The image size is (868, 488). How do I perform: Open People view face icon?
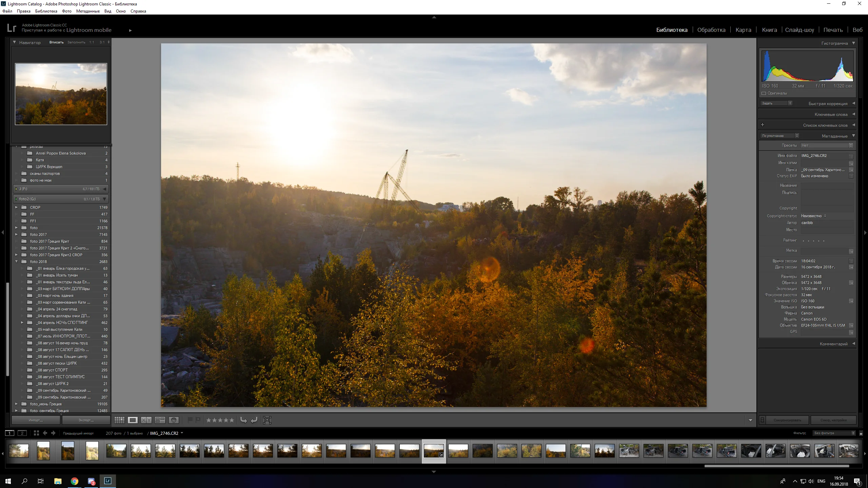[x=174, y=420]
